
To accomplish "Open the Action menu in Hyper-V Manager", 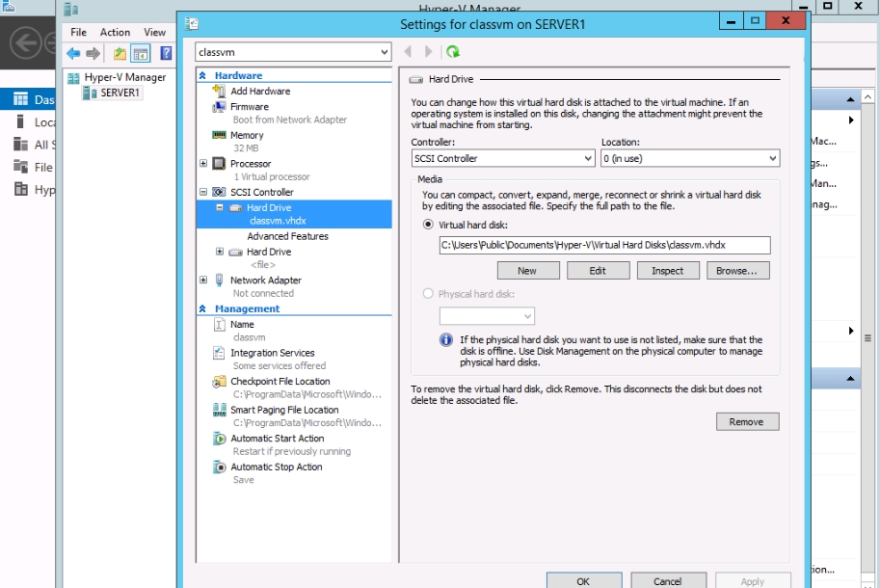I will pyautogui.click(x=115, y=32).
